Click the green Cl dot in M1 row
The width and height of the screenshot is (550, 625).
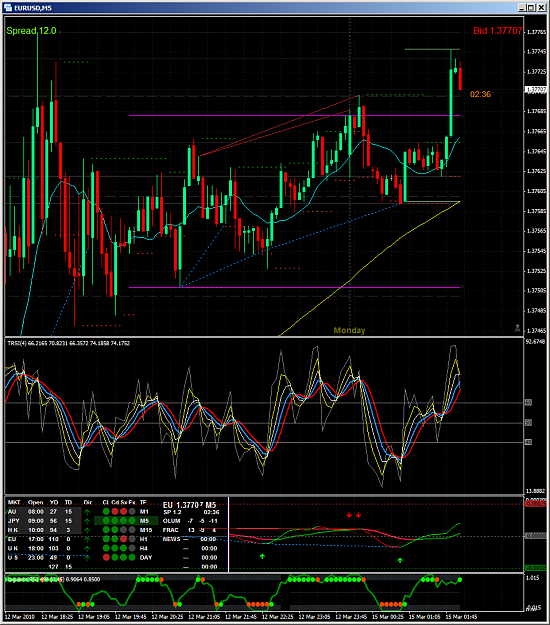point(106,511)
